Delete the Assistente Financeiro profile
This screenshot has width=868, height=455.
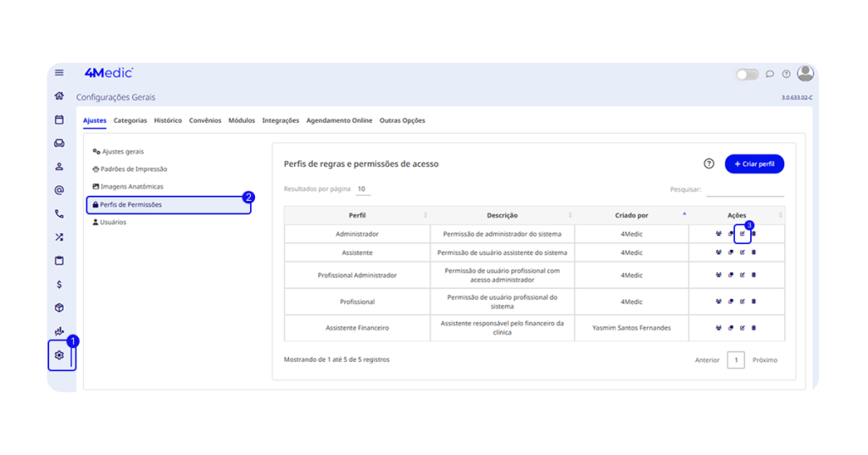pos(754,328)
